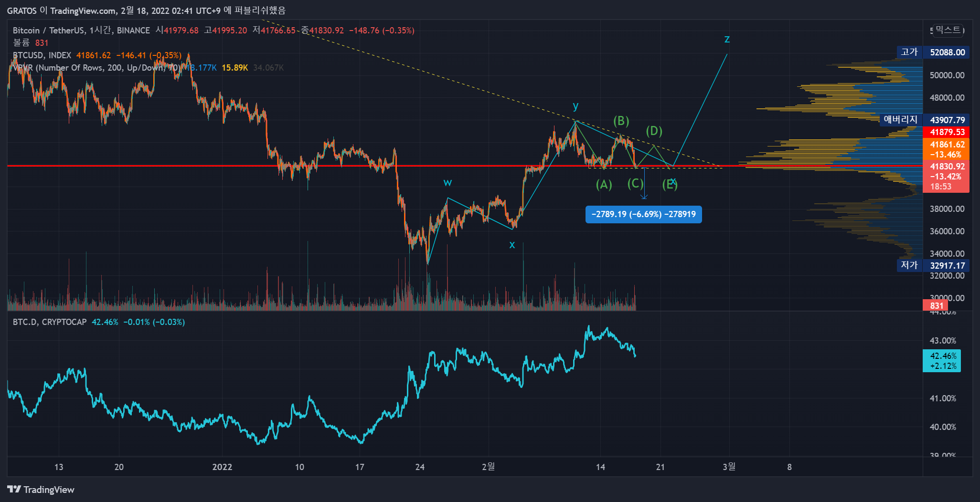Click the red 831 volume axis label
Viewport: 980px width, 502px height.
(936, 306)
